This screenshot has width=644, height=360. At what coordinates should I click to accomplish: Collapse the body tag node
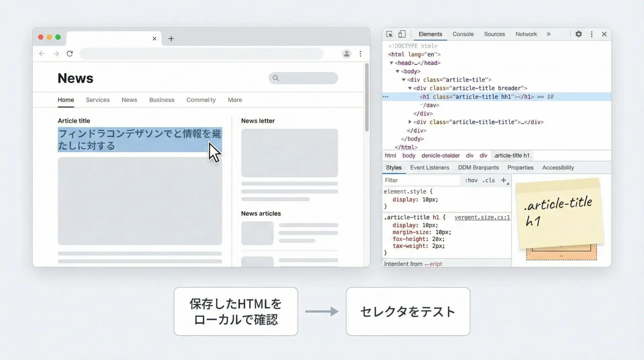(397, 72)
